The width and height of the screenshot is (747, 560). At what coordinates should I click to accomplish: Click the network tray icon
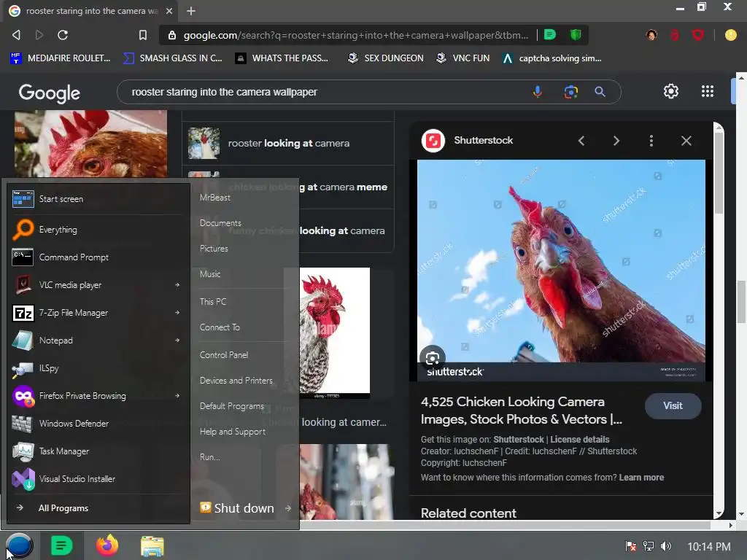pos(649,546)
